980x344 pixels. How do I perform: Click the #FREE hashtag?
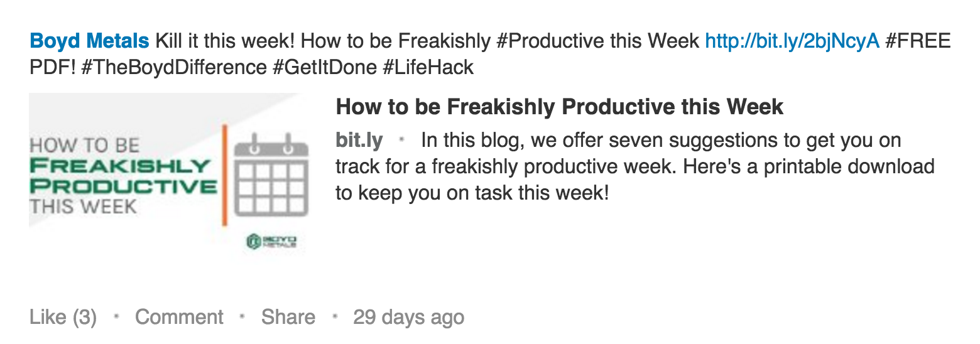[918, 41]
